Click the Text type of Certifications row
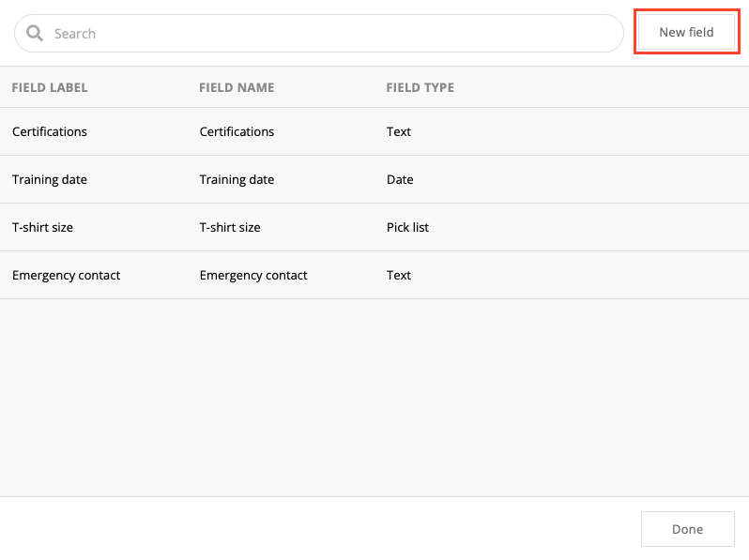 pyautogui.click(x=399, y=131)
